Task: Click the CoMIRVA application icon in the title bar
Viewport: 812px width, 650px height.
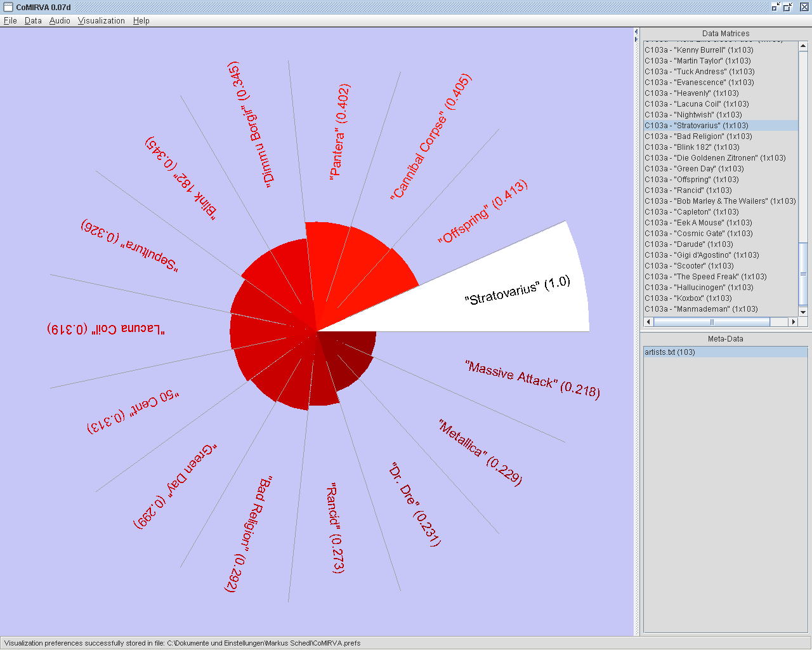Action: (8, 7)
